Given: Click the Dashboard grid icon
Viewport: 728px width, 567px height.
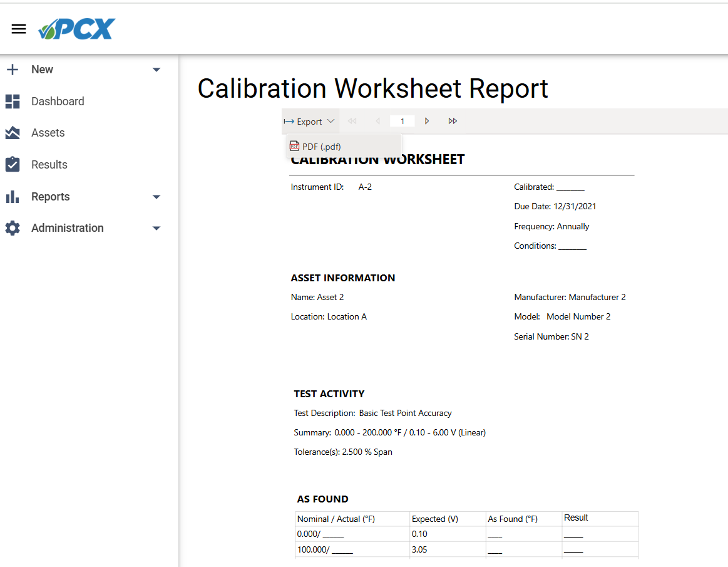Looking at the screenshot, I should (x=13, y=101).
